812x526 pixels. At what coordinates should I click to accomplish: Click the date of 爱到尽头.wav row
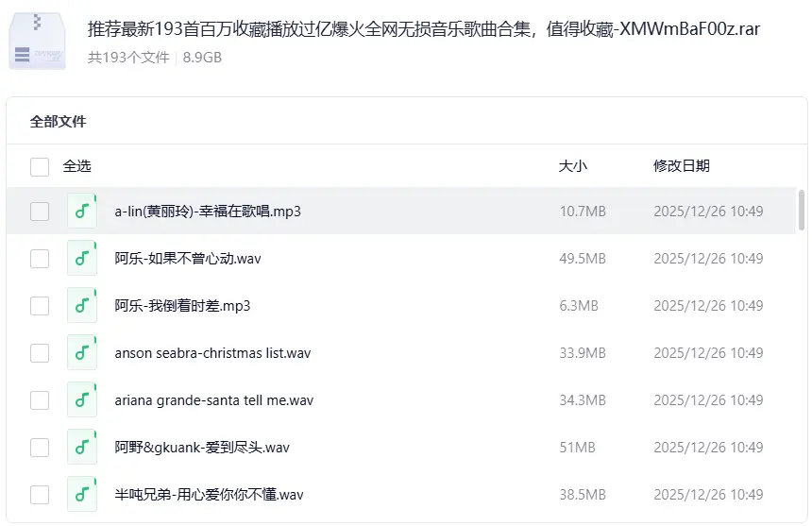(x=708, y=448)
